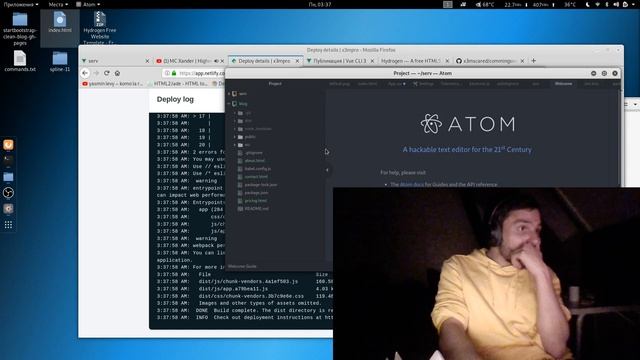Image resolution: width=640 pixels, height=360 pixels.
Task: Click the Welcome Guide status bar entry
Action: tap(242, 267)
